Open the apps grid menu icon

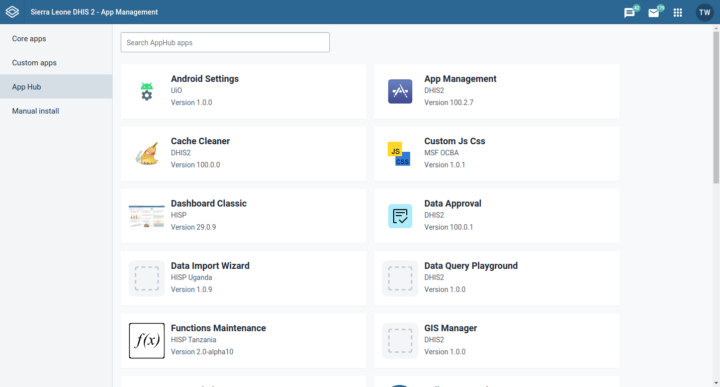[x=678, y=13]
